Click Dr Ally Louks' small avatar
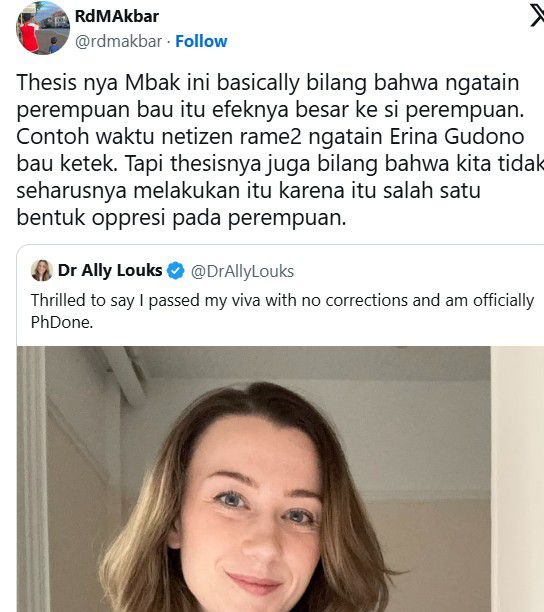 (x=42, y=270)
